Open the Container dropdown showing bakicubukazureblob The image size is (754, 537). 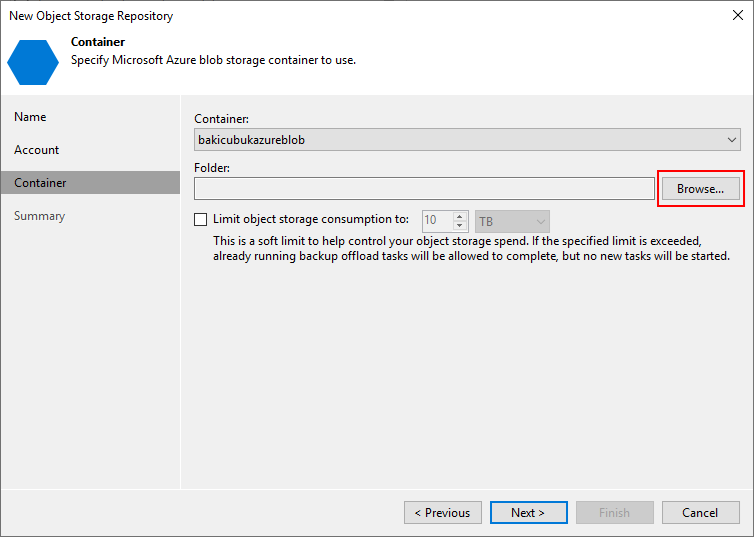pos(467,140)
